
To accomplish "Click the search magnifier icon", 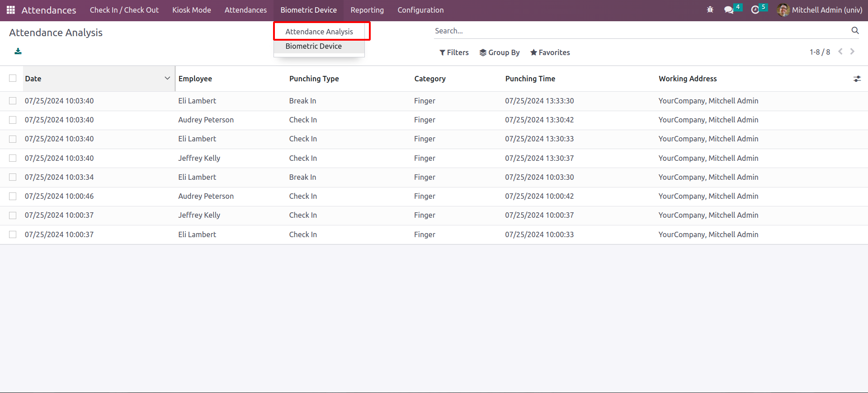I will point(855,31).
